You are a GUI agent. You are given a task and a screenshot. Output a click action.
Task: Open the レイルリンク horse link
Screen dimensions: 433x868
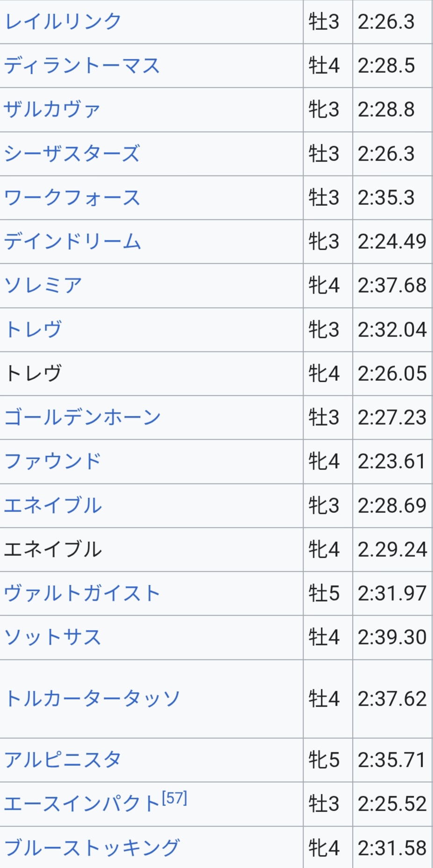63,22
